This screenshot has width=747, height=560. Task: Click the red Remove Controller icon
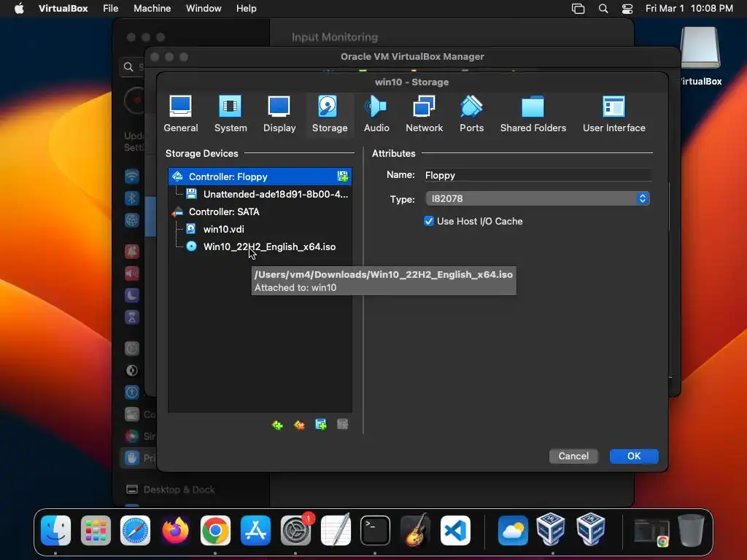299,425
